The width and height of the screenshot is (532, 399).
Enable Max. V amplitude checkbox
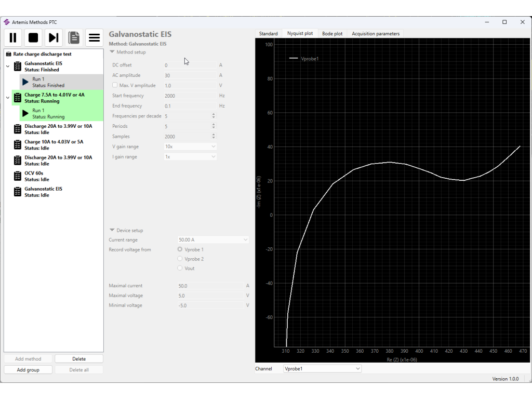pos(115,85)
